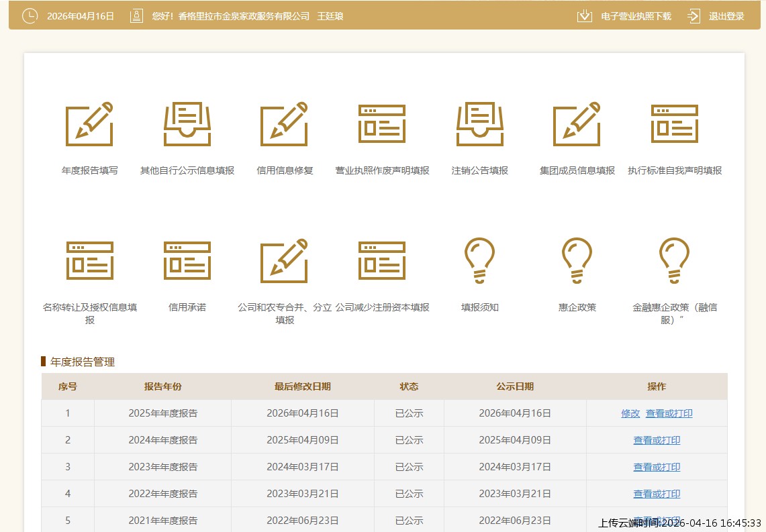Click the 信用承诺 icon

[x=187, y=261]
